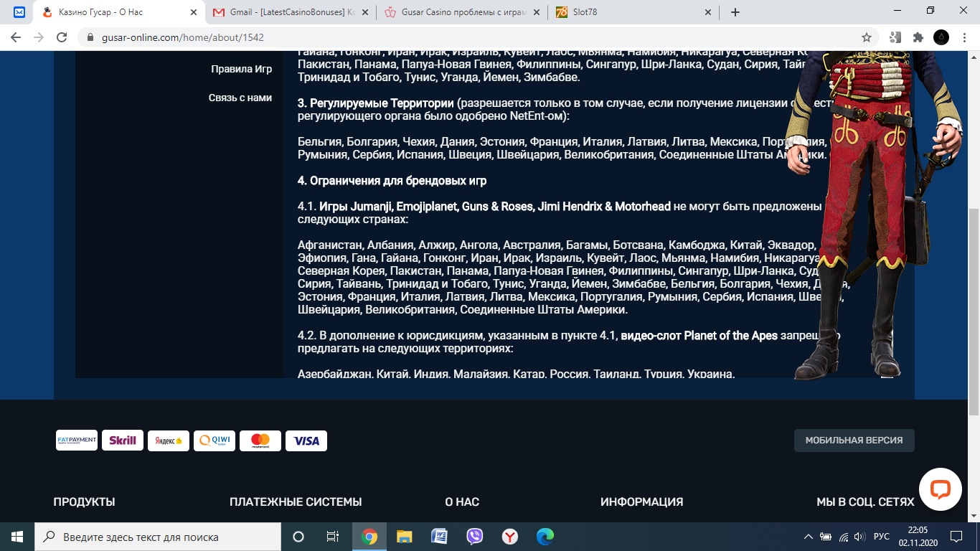Click the bold text видео-слот Planet of the Apes
Image resolution: width=980 pixels, height=551 pixels.
click(x=699, y=336)
